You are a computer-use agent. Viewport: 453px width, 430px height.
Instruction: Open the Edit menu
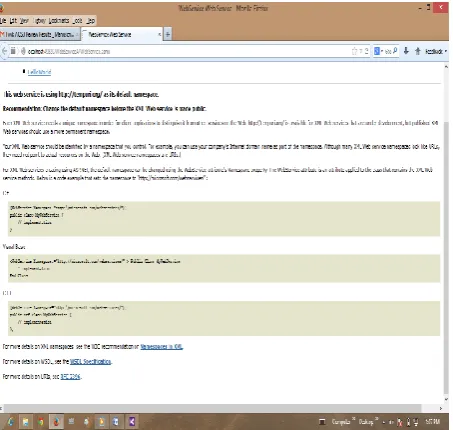point(13,21)
